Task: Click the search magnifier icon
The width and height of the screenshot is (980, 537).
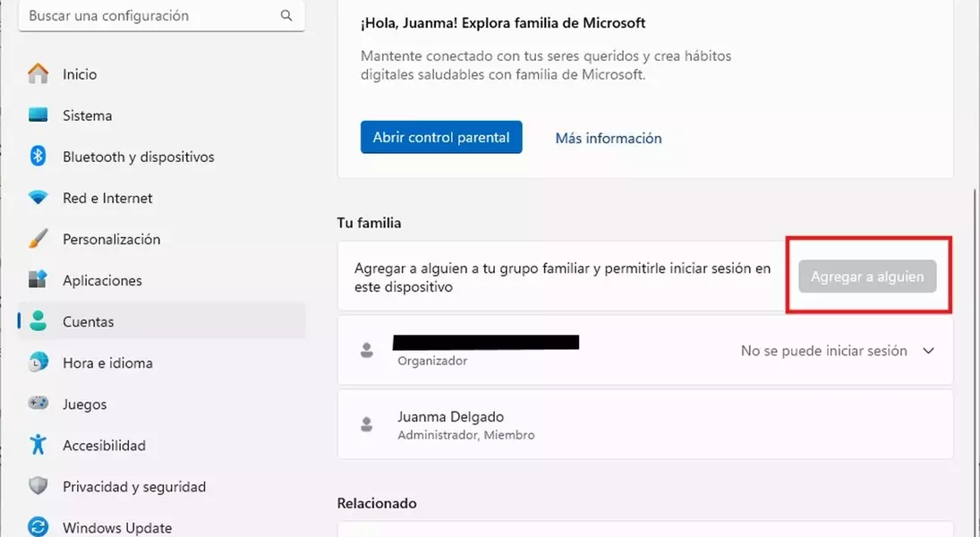Action: 286,16
